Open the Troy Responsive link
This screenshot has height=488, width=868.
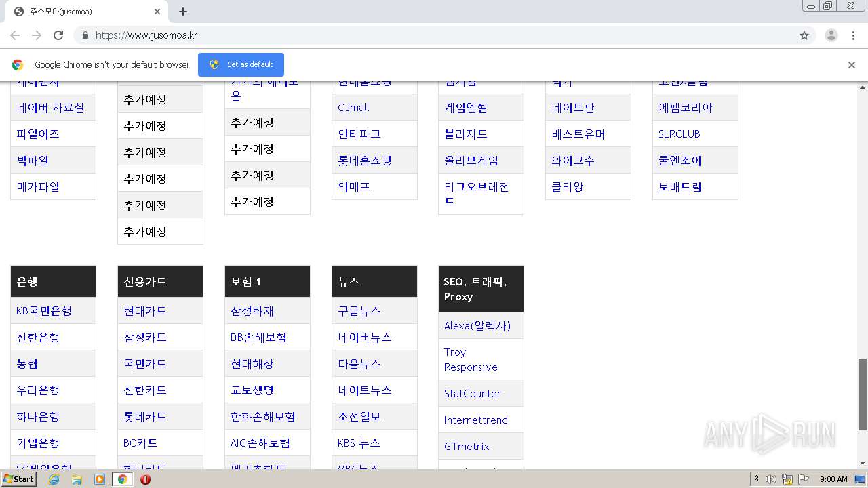[x=471, y=360]
